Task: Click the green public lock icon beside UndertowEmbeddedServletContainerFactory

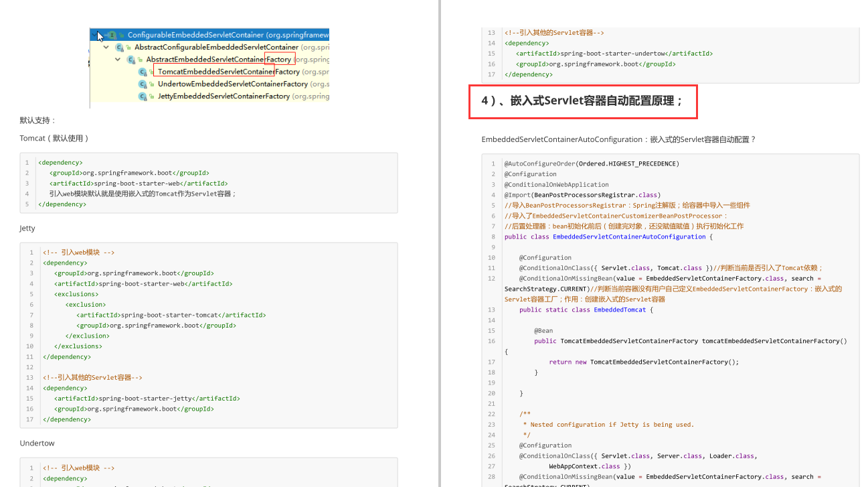Action: tap(152, 84)
